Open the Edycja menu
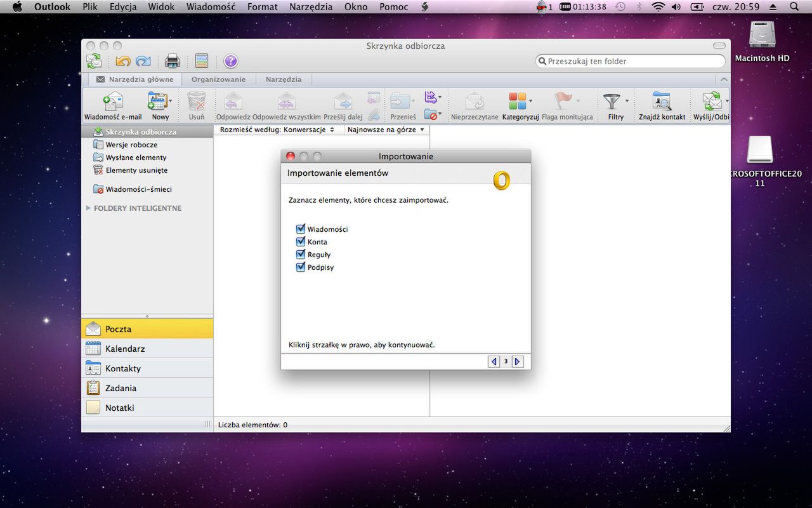This screenshot has width=812, height=508. click(x=123, y=7)
